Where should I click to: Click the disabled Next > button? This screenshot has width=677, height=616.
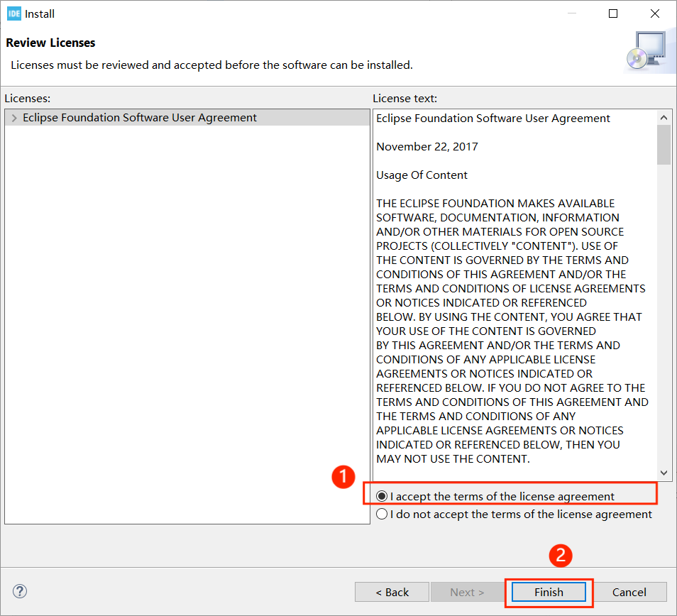(467, 592)
